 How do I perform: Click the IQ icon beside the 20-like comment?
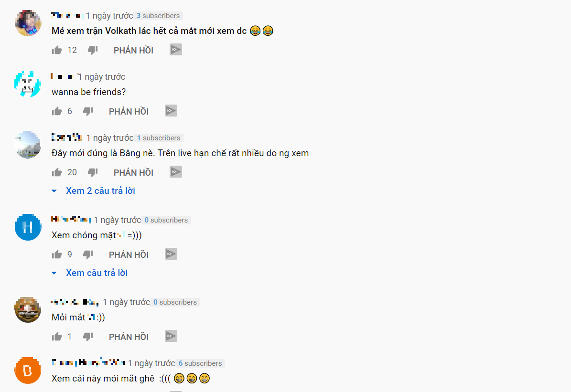click(x=175, y=172)
